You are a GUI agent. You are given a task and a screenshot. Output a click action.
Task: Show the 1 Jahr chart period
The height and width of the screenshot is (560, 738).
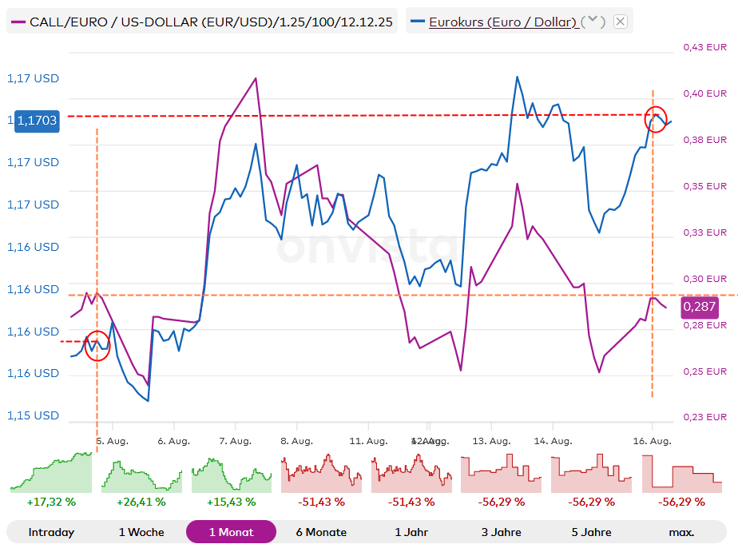click(411, 532)
